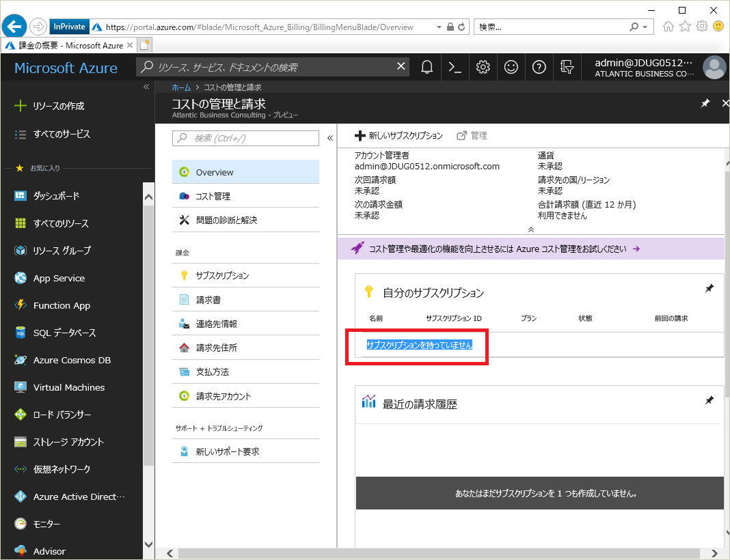Select 請求書 menu item
730x560 pixels.
[245, 300]
